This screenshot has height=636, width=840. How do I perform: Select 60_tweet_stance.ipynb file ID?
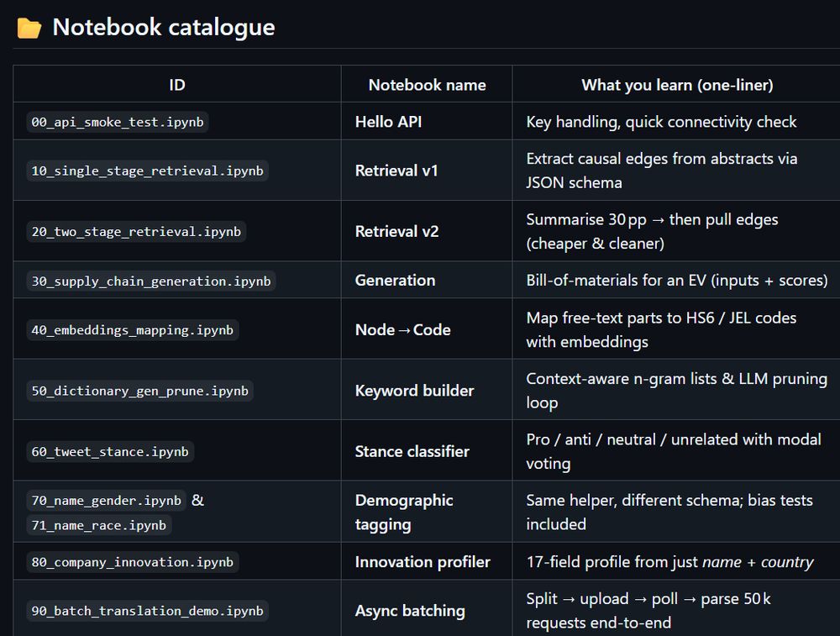click(110, 451)
